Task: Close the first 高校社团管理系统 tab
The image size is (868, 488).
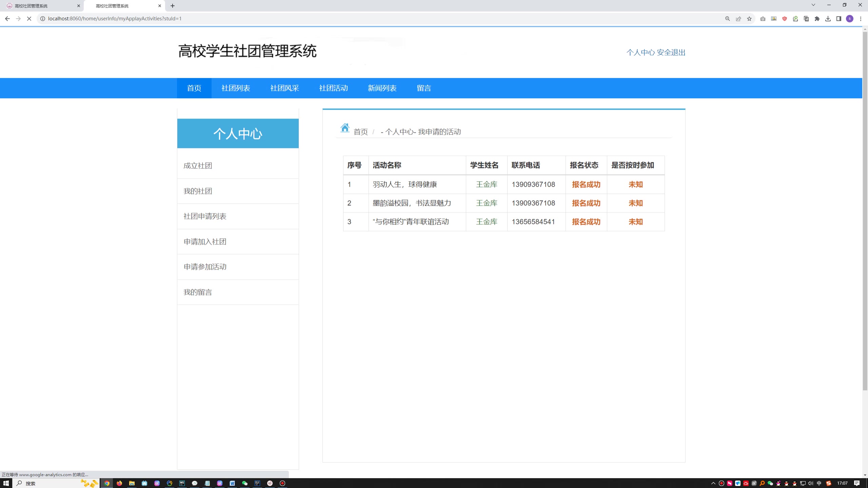Action: [x=79, y=6]
